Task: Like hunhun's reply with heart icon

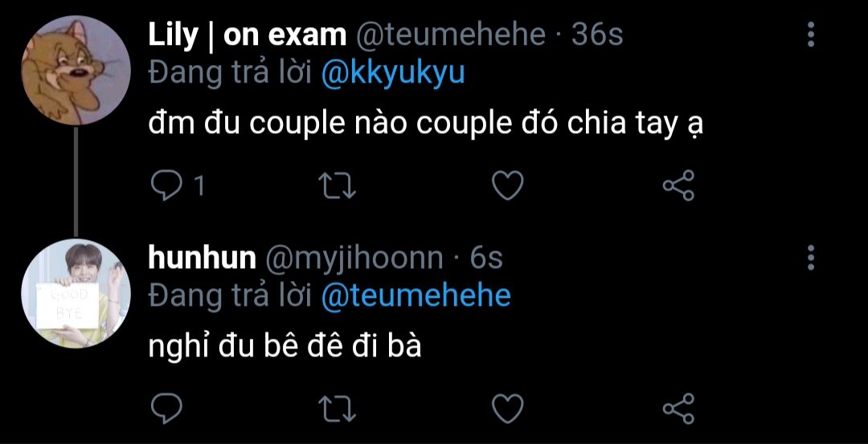Action: [x=508, y=409]
